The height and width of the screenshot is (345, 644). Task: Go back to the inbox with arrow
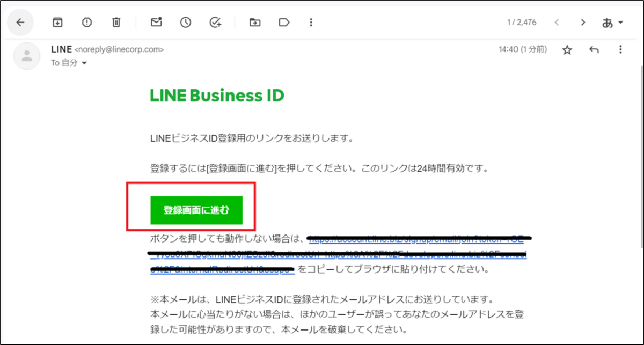tap(20, 22)
